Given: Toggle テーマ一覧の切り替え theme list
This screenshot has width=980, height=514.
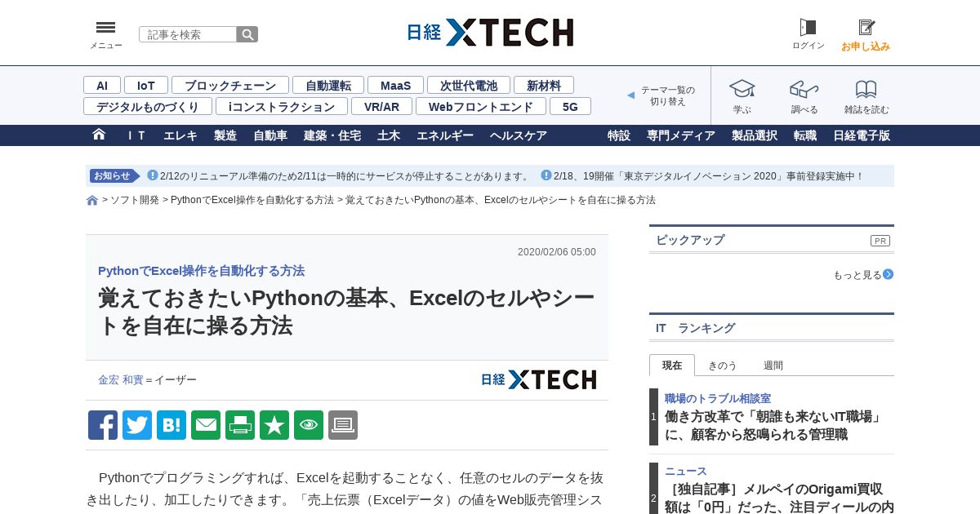Looking at the screenshot, I should (x=661, y=95).
